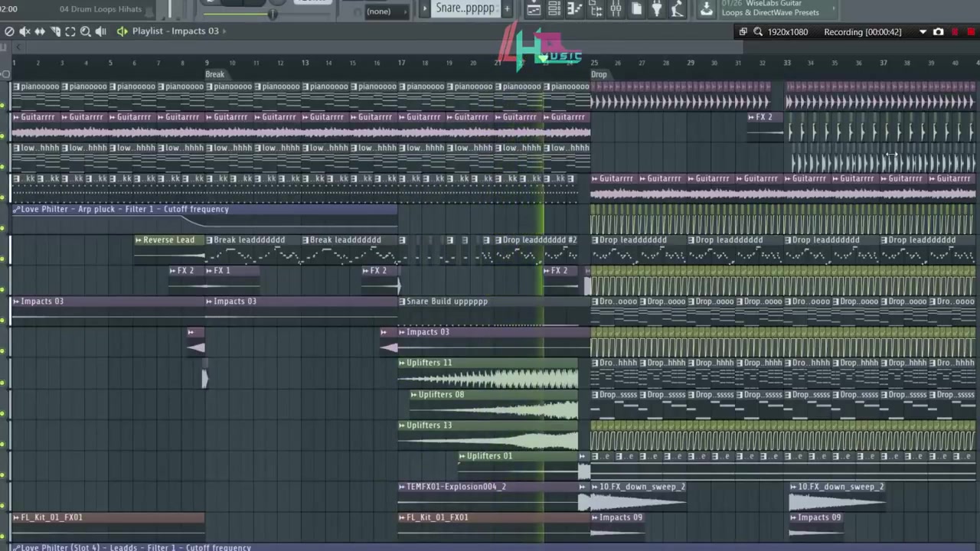
Task: Mute the pianooooo track green dot
Action: point(3,105)
